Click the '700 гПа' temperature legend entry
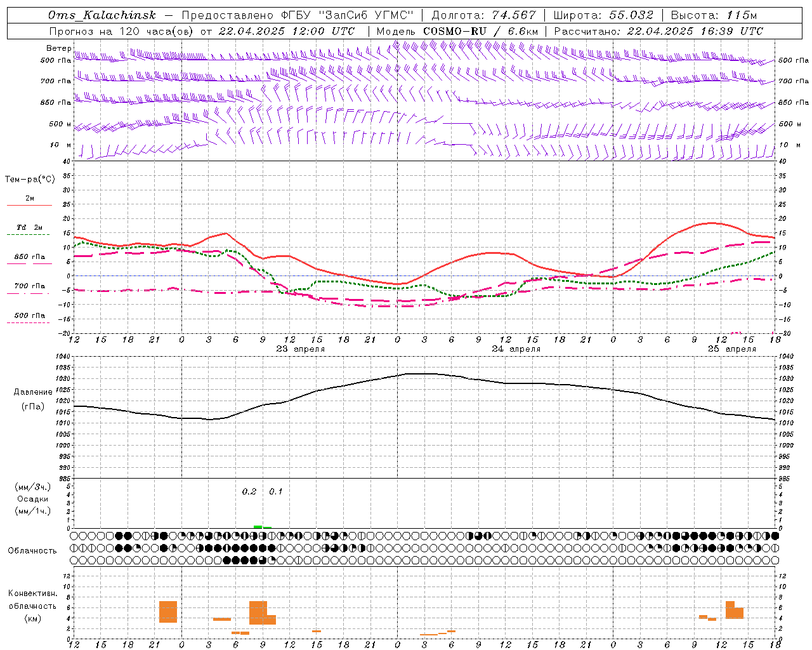Viewport: 812px width, 650px height. pos(30,286)
